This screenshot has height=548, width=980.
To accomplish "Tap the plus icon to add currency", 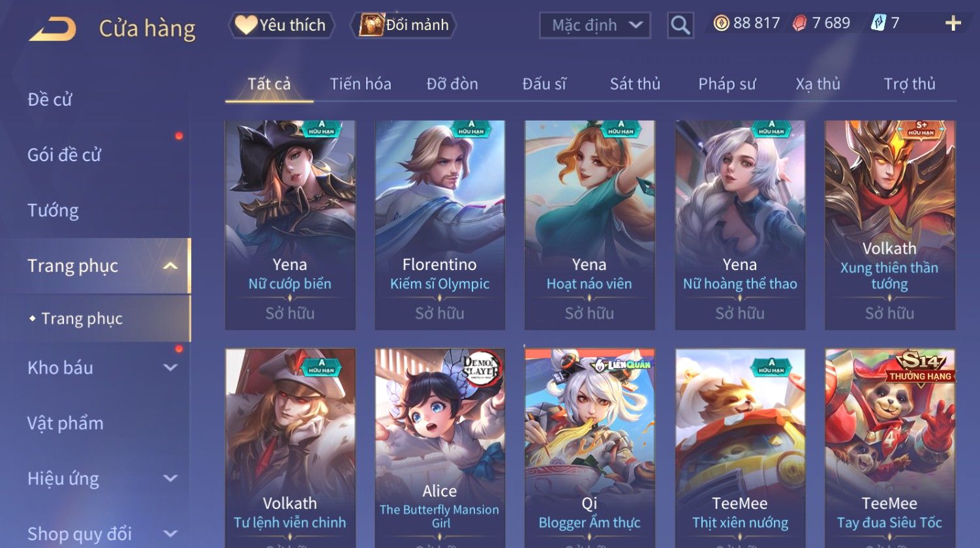I will click(x=953, y=23).
